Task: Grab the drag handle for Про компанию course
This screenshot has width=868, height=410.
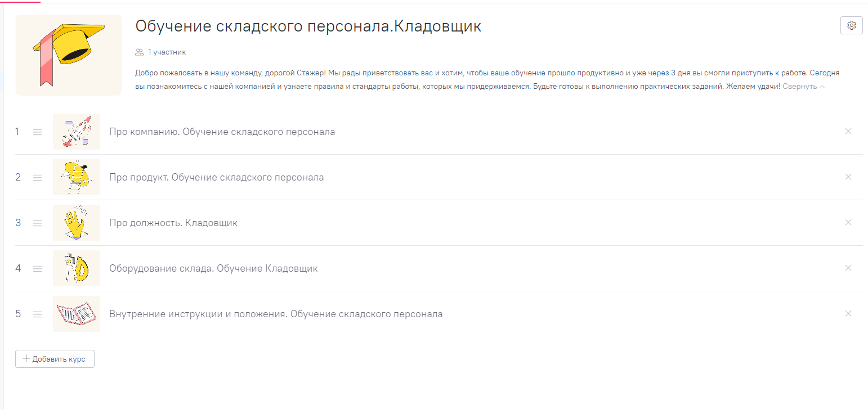Action: coord(38,132)
